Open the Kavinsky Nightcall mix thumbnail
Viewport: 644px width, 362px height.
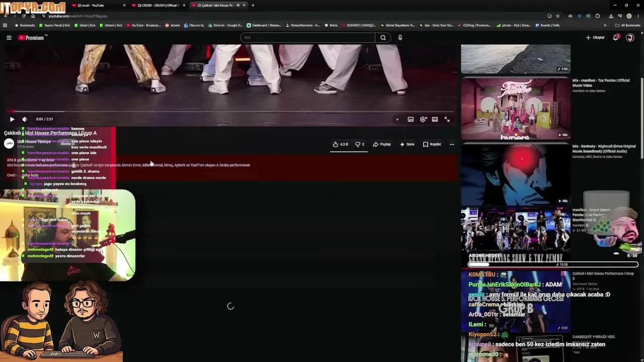[x=516, y=174]
